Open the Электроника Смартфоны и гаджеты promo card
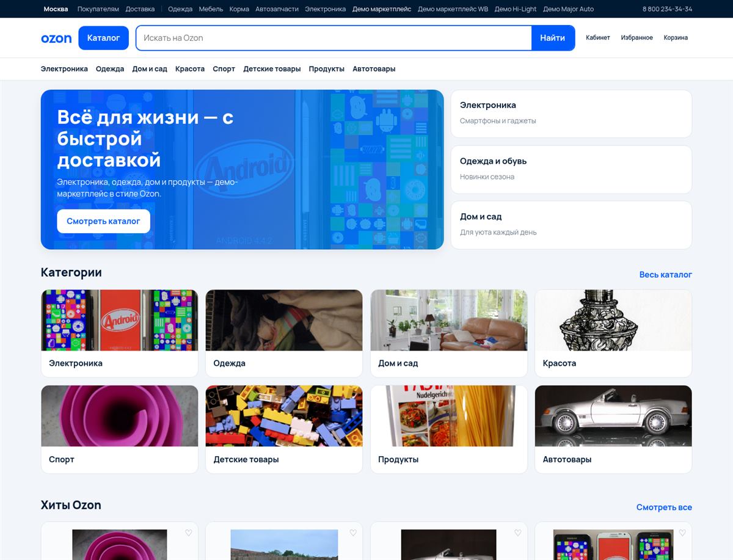 coord(571,114)
